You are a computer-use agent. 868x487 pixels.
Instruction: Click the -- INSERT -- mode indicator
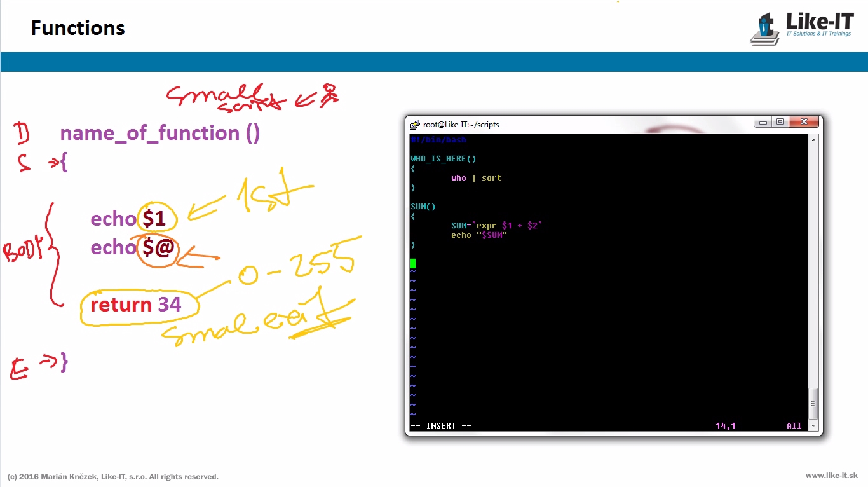441,426
